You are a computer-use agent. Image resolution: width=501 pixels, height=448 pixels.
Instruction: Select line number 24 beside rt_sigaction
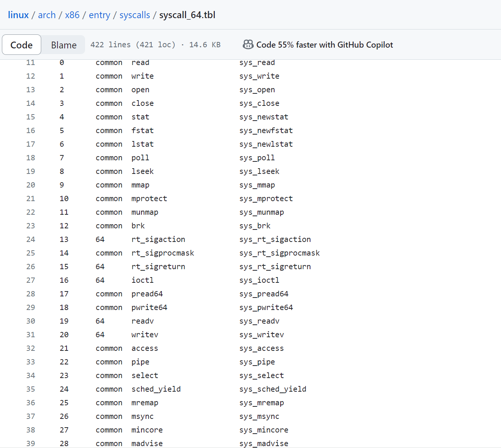(30, 239)
